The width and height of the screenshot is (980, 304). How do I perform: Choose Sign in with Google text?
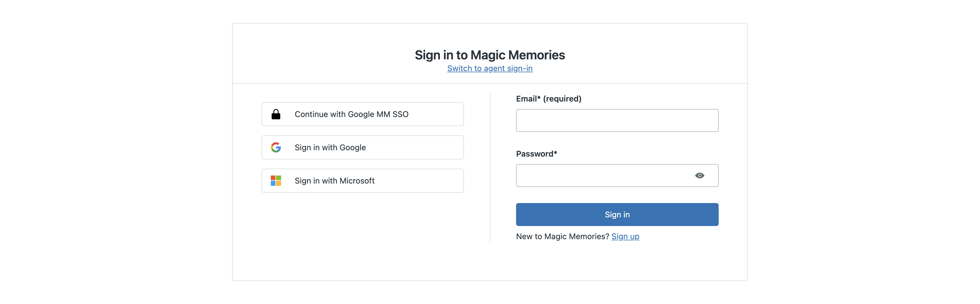click(330, 147)
